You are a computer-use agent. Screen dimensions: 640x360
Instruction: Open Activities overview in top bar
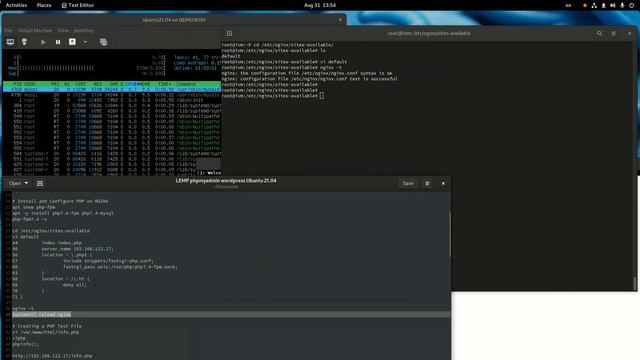16,5
